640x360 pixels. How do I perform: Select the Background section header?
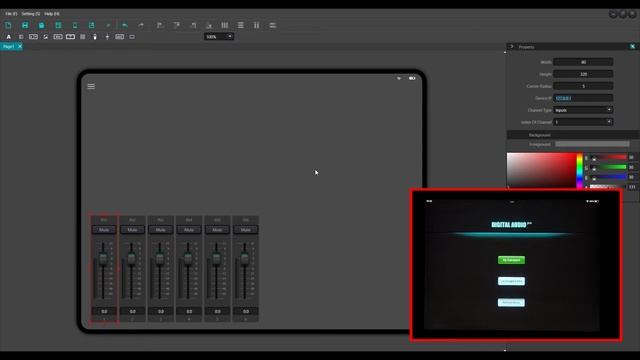pyautogui.click(x=573, y=135)
